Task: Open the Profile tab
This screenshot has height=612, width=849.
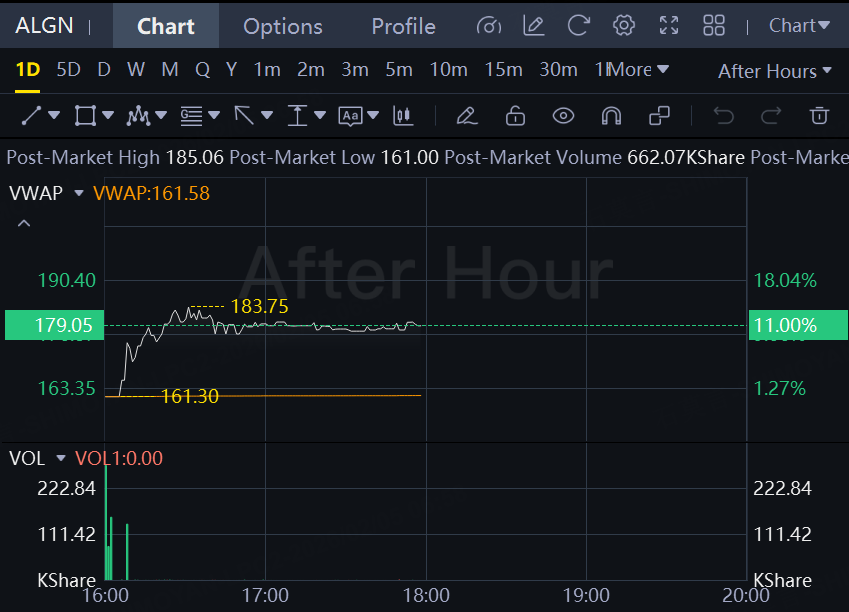Action: 403,26
